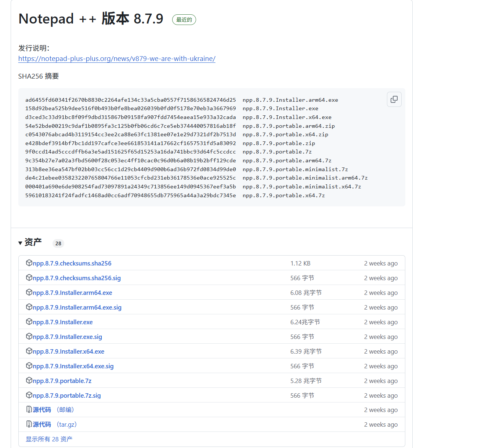Download npp.8.7.9.Installer.x64.exe.sig

[73, 366]
